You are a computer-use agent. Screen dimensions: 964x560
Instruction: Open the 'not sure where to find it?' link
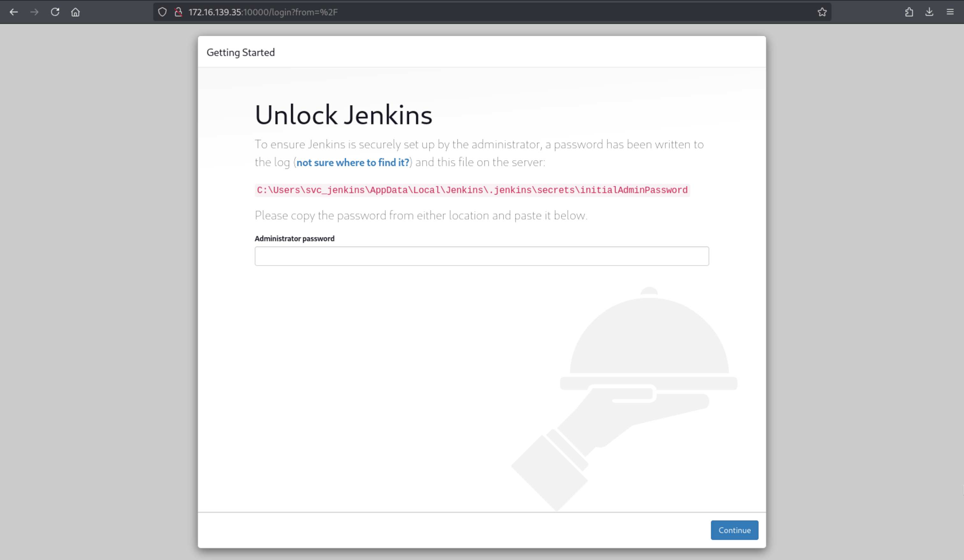pyautogui.click(x=353, y=162)
